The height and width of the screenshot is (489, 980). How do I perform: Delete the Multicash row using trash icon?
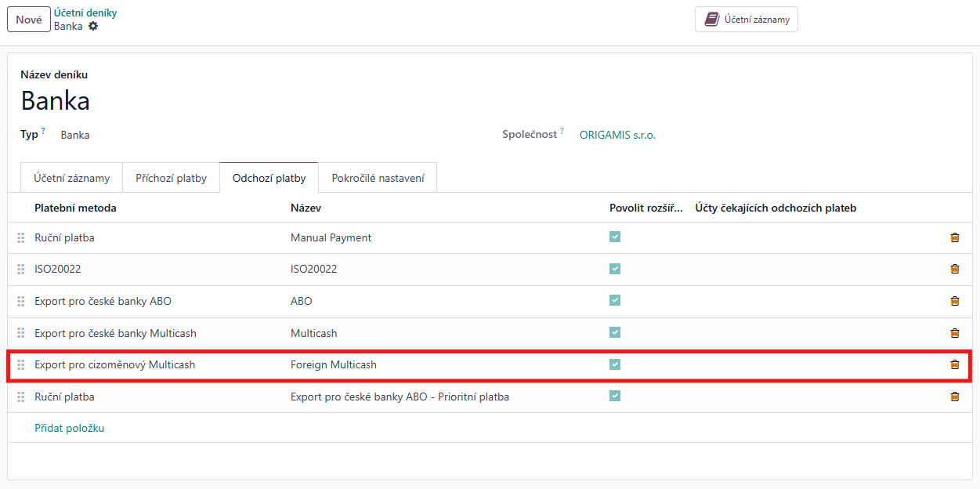click(954, 333)
